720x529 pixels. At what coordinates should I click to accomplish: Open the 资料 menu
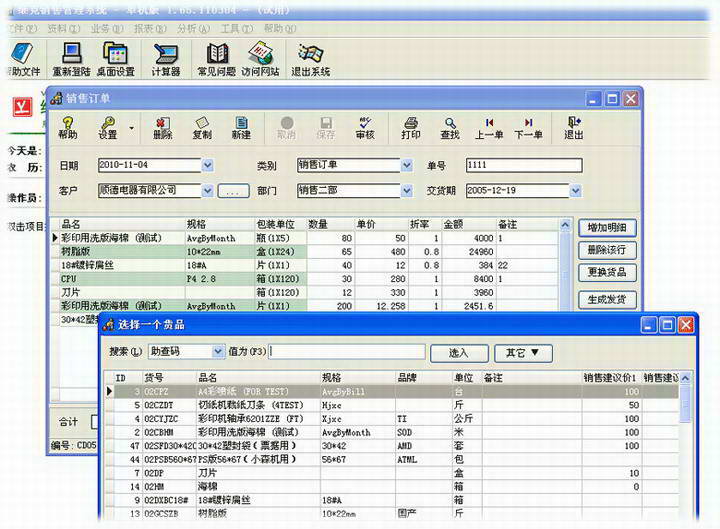point(63,28)
